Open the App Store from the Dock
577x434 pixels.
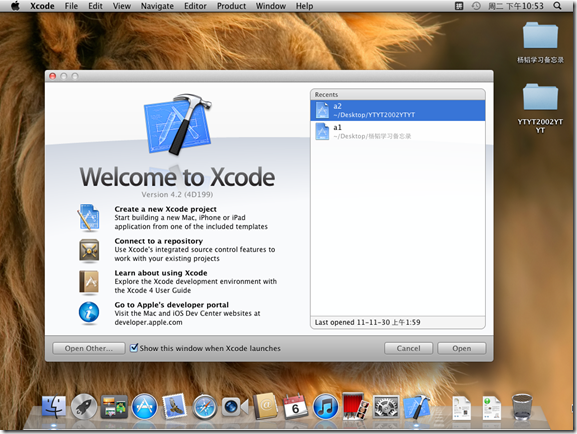coord(144,406)
